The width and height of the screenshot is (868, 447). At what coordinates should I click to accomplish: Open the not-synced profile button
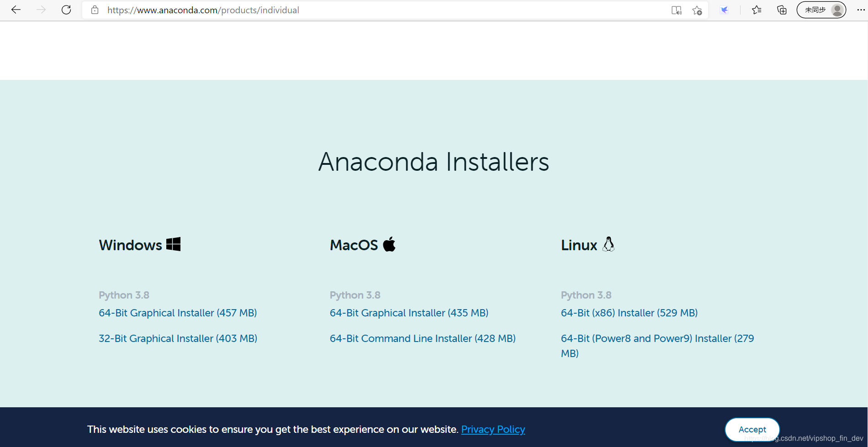click(x=821, y=10)
